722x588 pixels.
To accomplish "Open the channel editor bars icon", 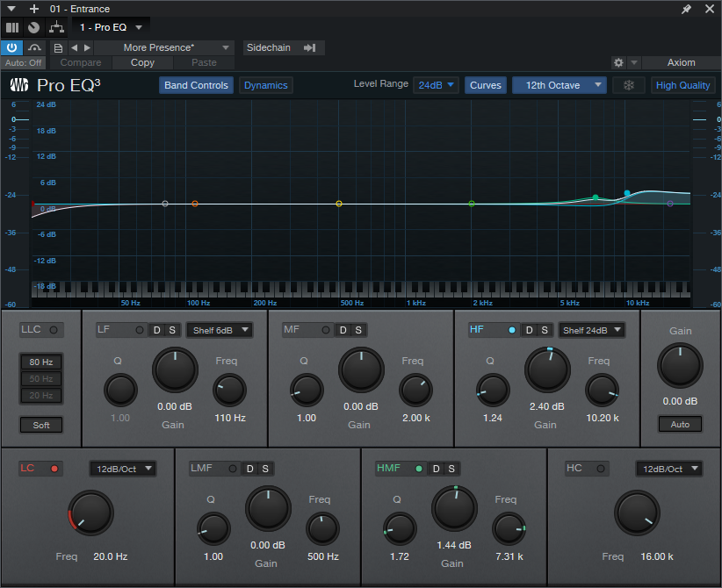I will [x=12, y=27].
